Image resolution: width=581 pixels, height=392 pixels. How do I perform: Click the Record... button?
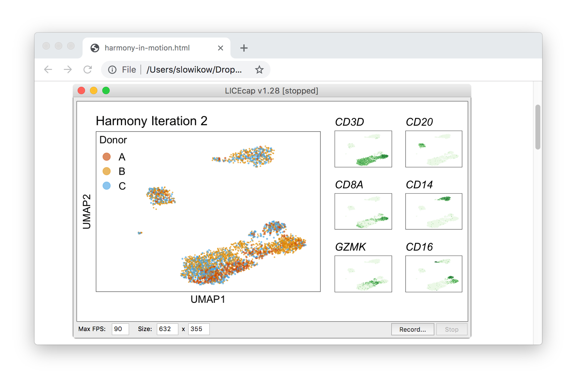pyautogui.click(x=412, y=329)
